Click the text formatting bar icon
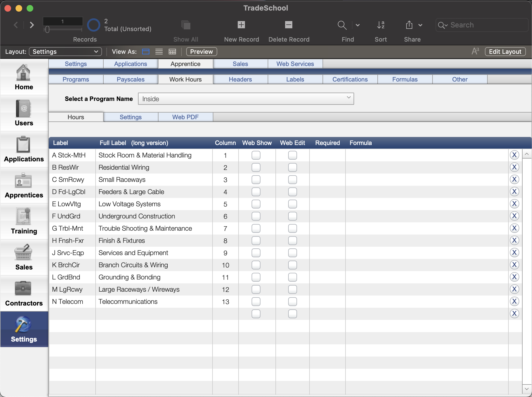 click(x=475, y=51)
